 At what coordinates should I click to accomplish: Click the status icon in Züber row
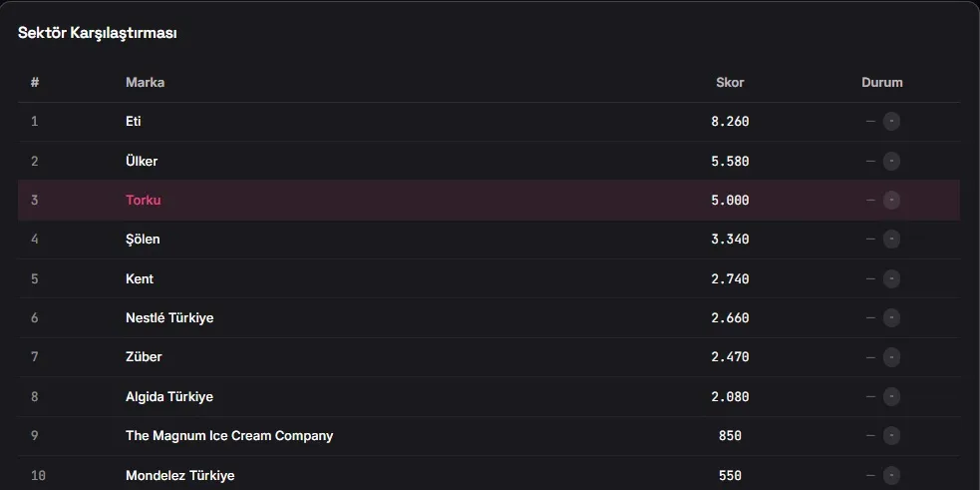(891, 357)
